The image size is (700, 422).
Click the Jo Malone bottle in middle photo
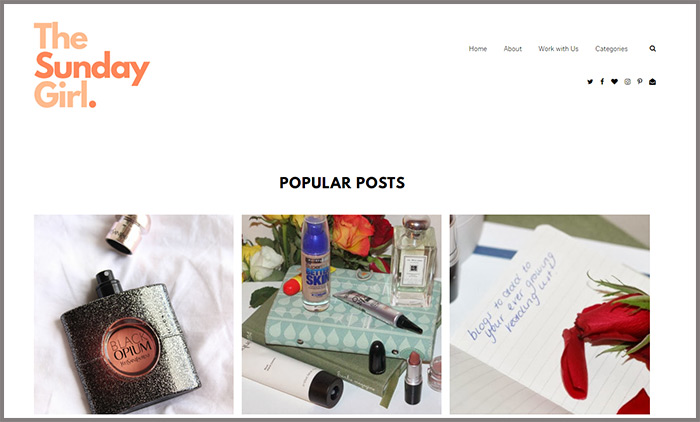(x=414, y=262)
